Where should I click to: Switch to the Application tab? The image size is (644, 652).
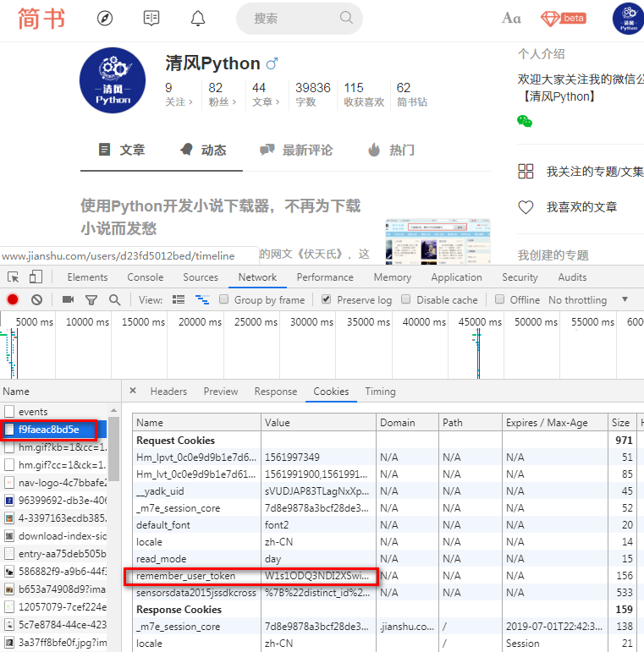456,277
